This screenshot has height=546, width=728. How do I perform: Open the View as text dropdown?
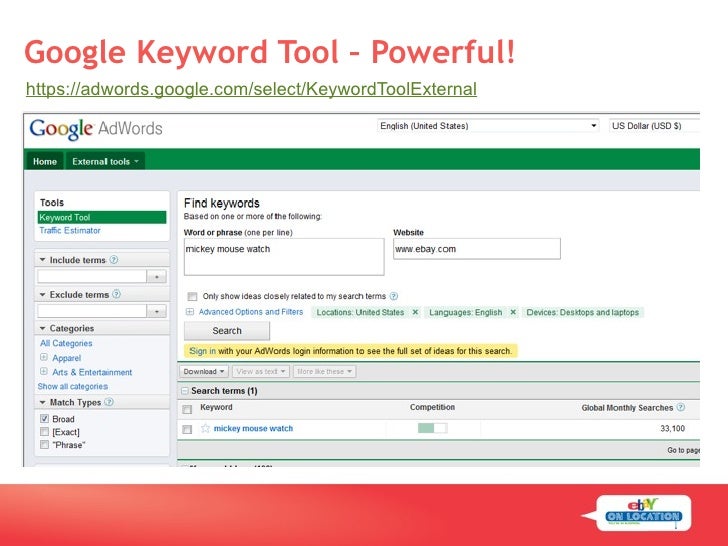(x=261, y=371)
